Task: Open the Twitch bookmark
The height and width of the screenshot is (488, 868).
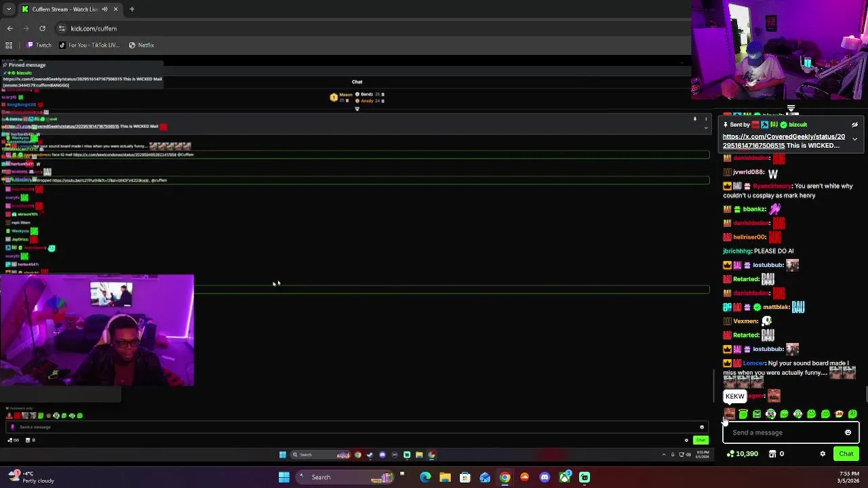Action: (39, 45)
